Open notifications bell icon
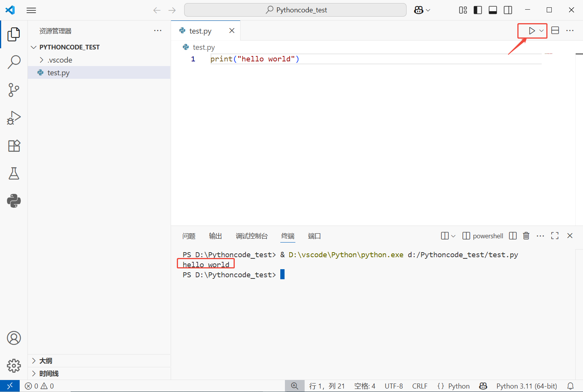The height and width of the screenshot is (392, 583). [570, 386]
